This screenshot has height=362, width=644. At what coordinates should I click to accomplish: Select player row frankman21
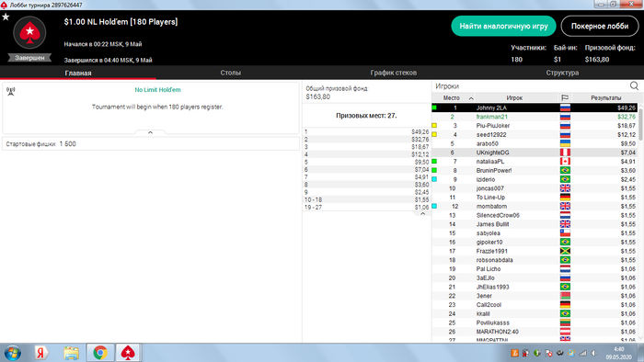click(x=535, y=117)
